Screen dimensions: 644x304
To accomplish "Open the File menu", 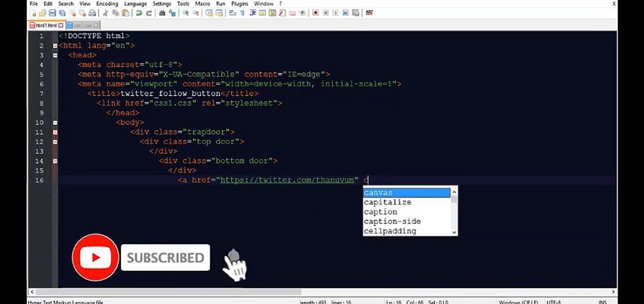I will tap(34, 3).
